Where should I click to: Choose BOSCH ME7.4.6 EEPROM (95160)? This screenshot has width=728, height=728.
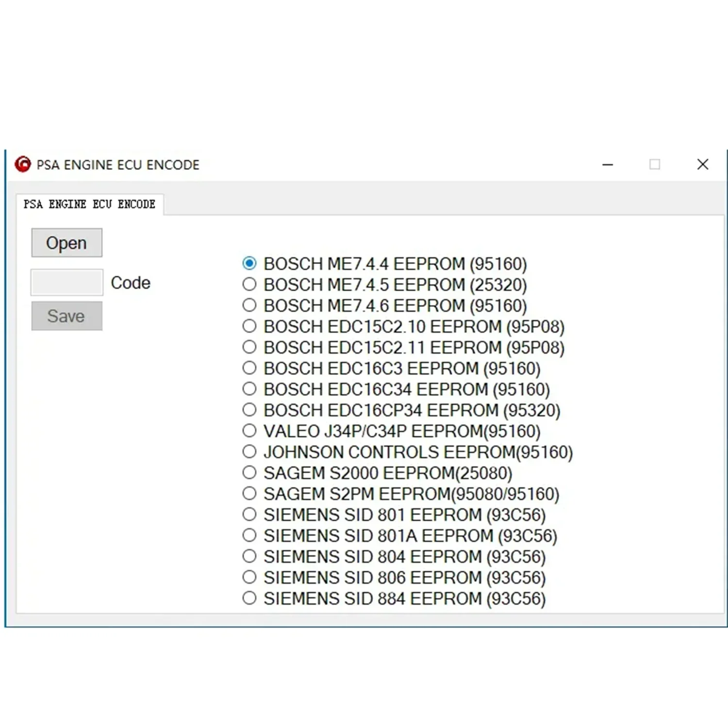pos(385,305)
